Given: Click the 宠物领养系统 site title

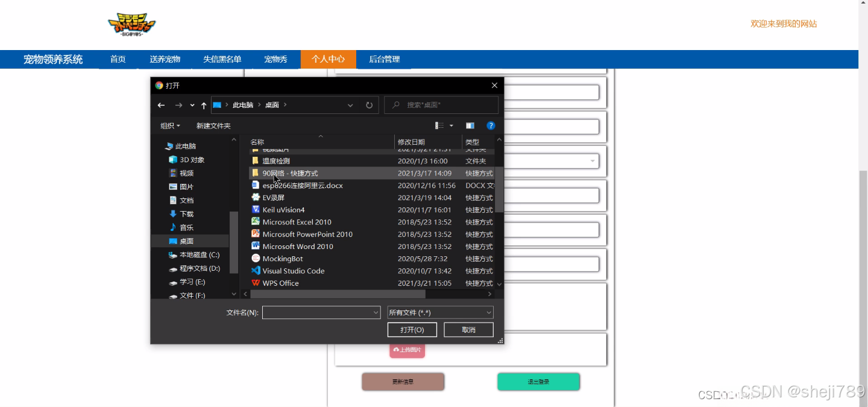Looking at the screenshot, I should pos(53,59).
